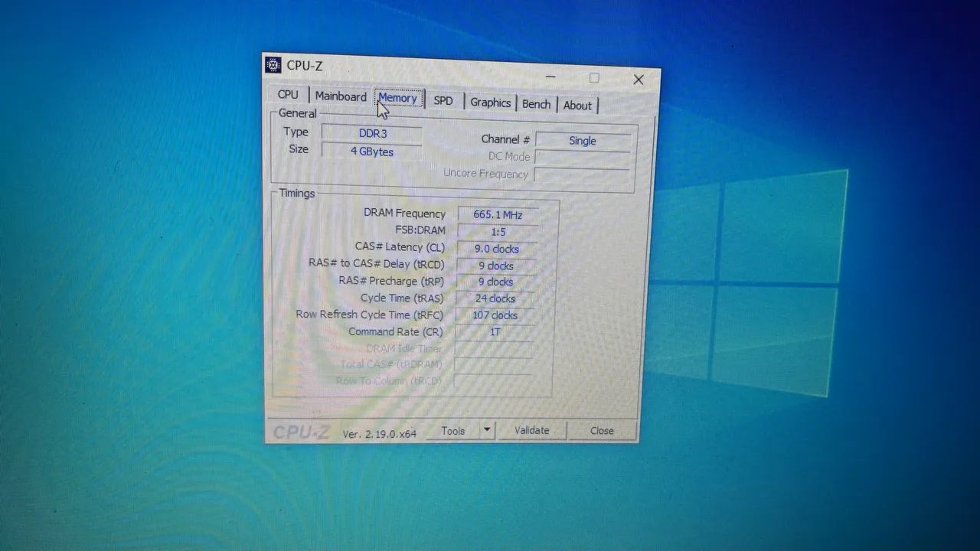Select the 24 clocks tRAS value
The width and height of the screenshot is (980, 551).
click(495, 298)
